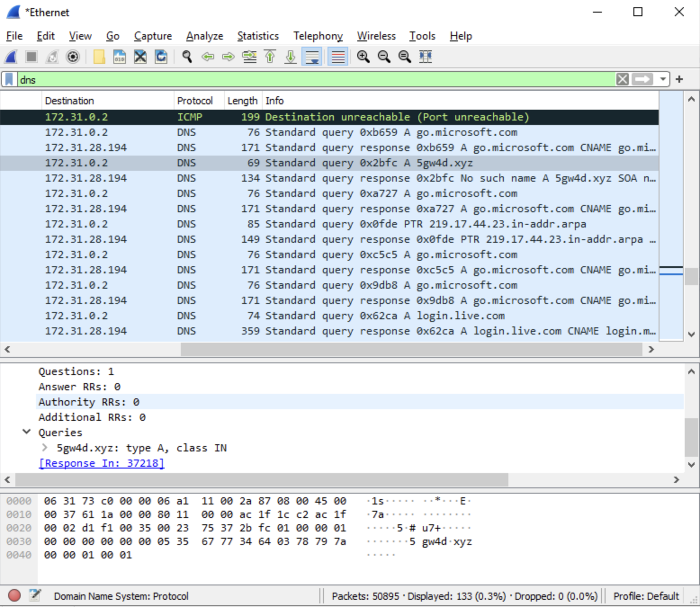The image size is (700, 607).
Task: Open the Capture menu
Action: point(153,36)
